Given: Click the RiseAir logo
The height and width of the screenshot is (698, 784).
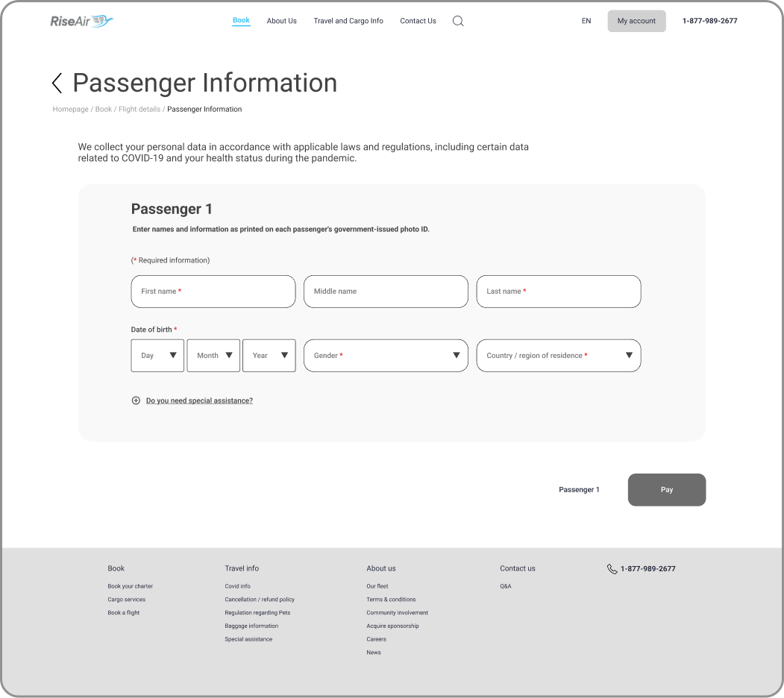Looking at the screenshot, I should [x=82, y=21].
